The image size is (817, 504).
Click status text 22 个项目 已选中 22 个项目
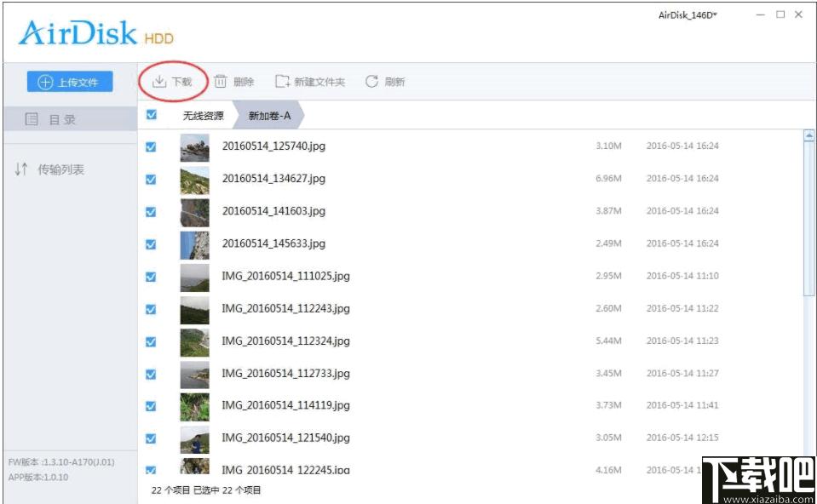tap(206, 490)
